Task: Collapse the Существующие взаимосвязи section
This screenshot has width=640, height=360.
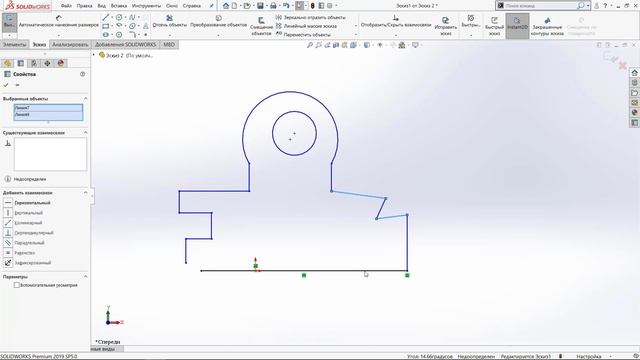Action: (x=85, y=133)
